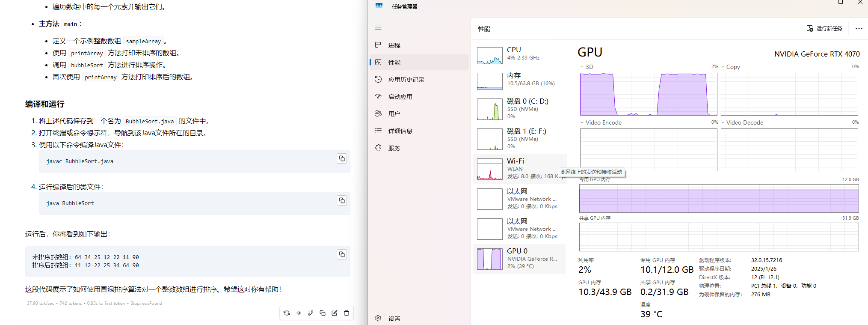
Task: Copy the javac BubbleSort.java code block
Action: tap(341, 159)
